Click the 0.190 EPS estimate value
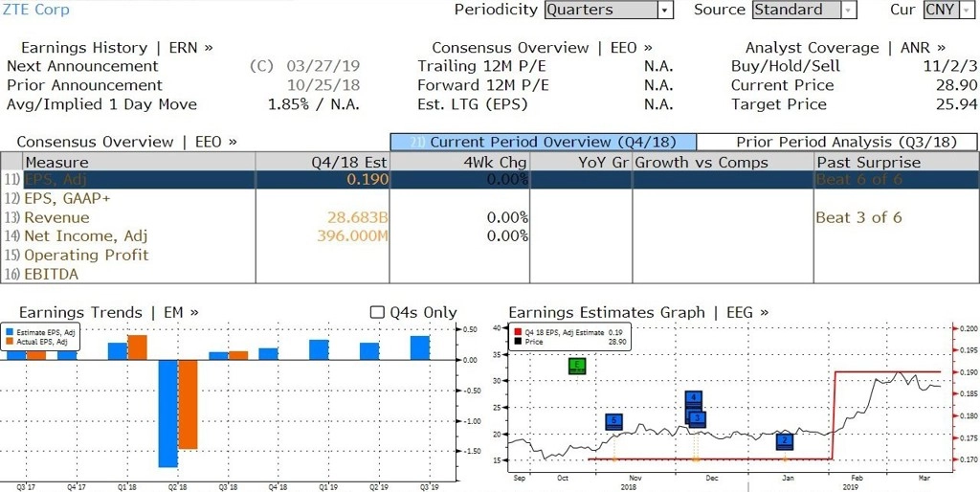 point(368,180)
